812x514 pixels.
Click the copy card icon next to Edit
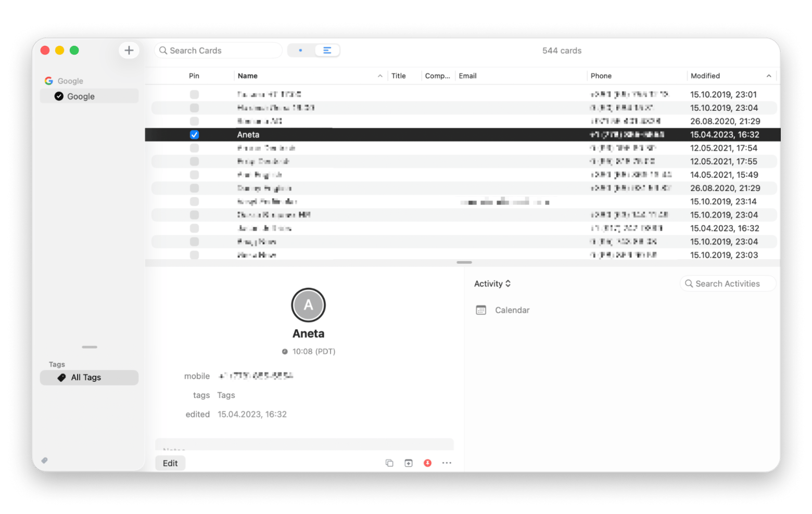(x=389, y=463)
